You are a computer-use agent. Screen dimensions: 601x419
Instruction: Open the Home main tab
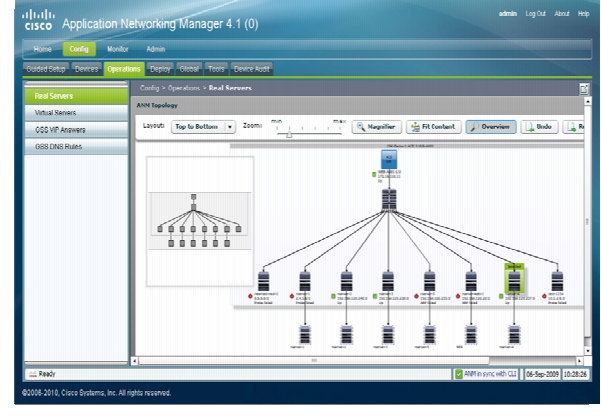tap(42, 49)
